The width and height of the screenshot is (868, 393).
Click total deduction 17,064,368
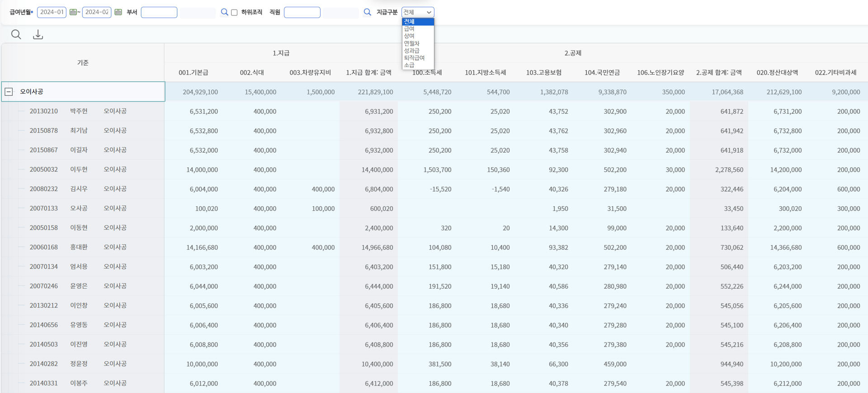(x=727, y=92)
